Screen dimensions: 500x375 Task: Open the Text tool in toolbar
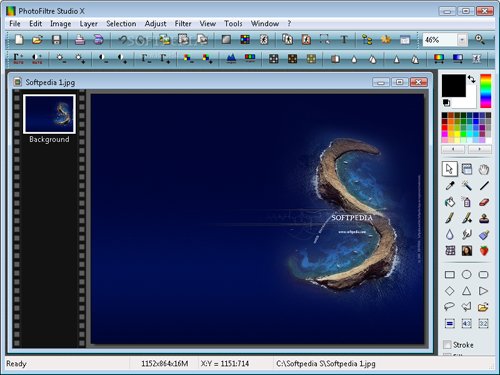(344, 40)
